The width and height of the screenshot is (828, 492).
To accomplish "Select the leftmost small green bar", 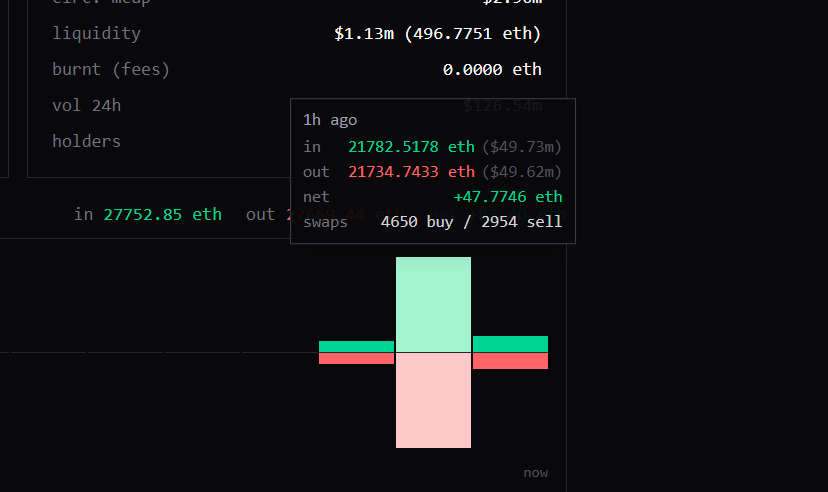I will 356,346.
